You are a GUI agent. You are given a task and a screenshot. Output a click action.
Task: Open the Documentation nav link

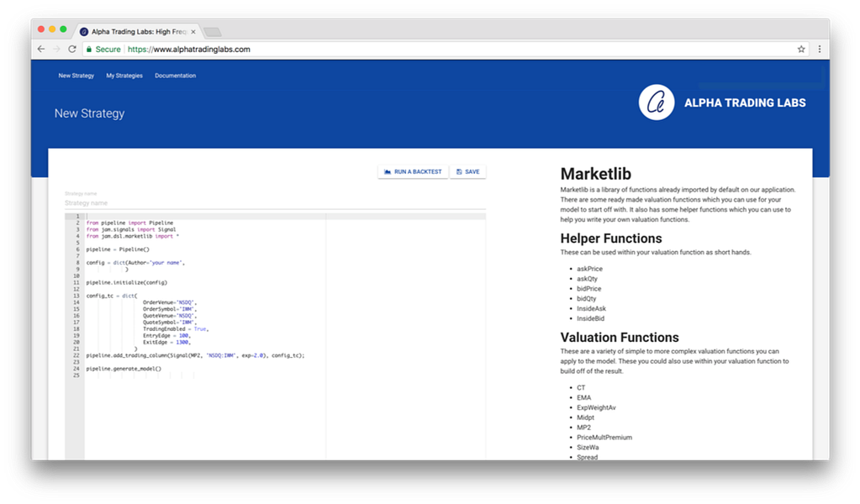[175, 76]
